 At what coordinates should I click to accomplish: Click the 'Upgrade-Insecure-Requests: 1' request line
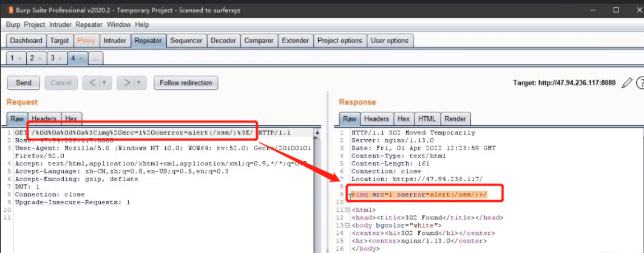pos(72,203)
